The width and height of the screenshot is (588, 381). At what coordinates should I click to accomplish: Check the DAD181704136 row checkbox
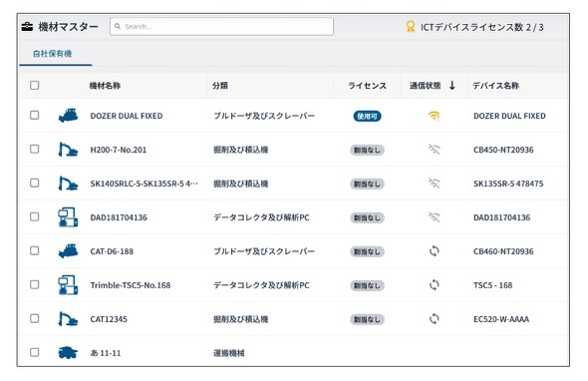(35, 216)
